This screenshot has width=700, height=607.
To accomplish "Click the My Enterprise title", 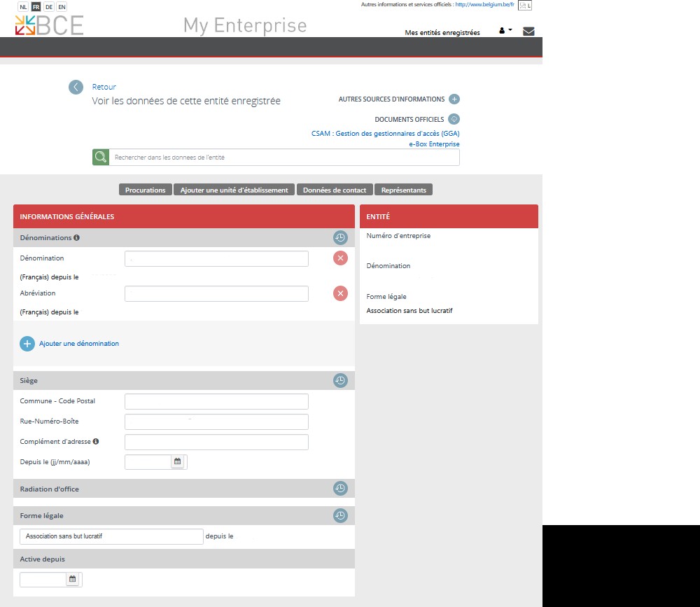I will [245, 25].
